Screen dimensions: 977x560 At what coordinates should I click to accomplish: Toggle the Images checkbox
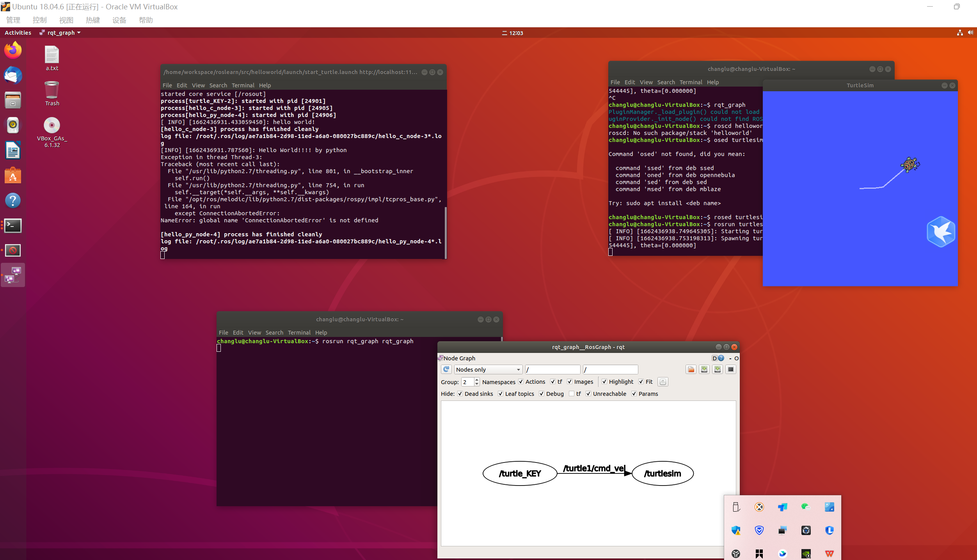click(x=570, y=382)
